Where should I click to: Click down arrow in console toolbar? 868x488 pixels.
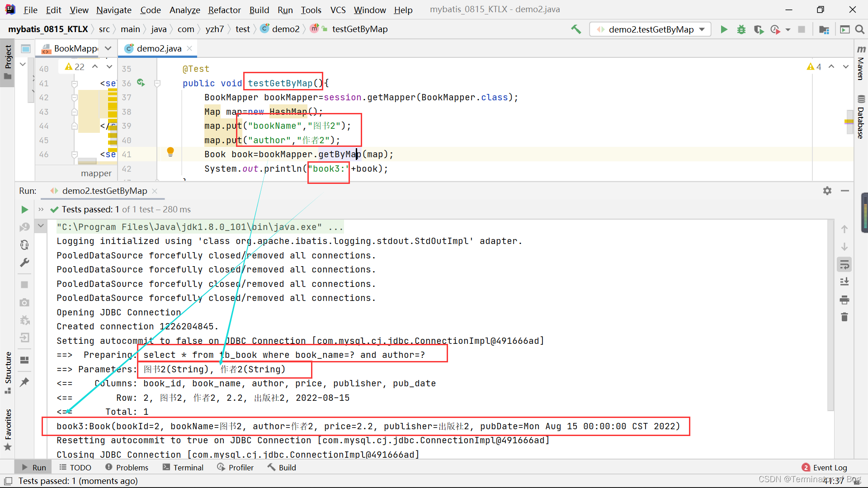point(844,247)
